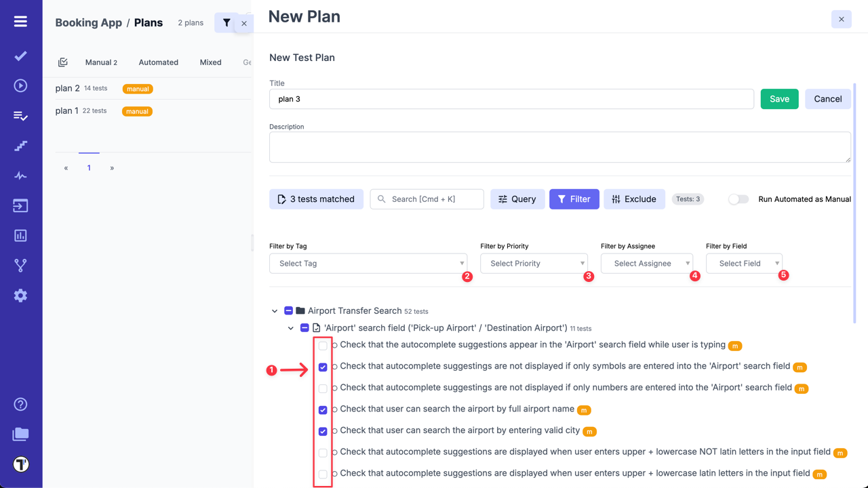
Task: Switch to the Mixed plans tab
Action: pos(210,62)
